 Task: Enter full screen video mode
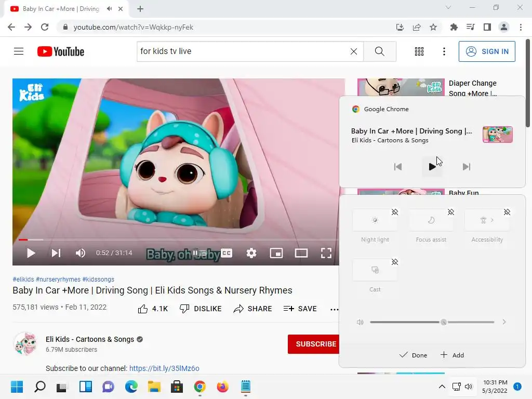(326, 253)
